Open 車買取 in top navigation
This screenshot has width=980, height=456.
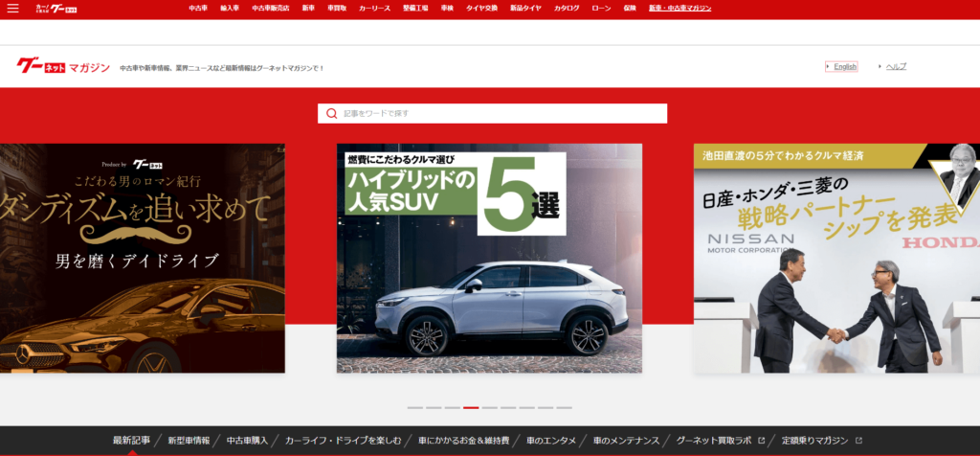tap(337, 8)
